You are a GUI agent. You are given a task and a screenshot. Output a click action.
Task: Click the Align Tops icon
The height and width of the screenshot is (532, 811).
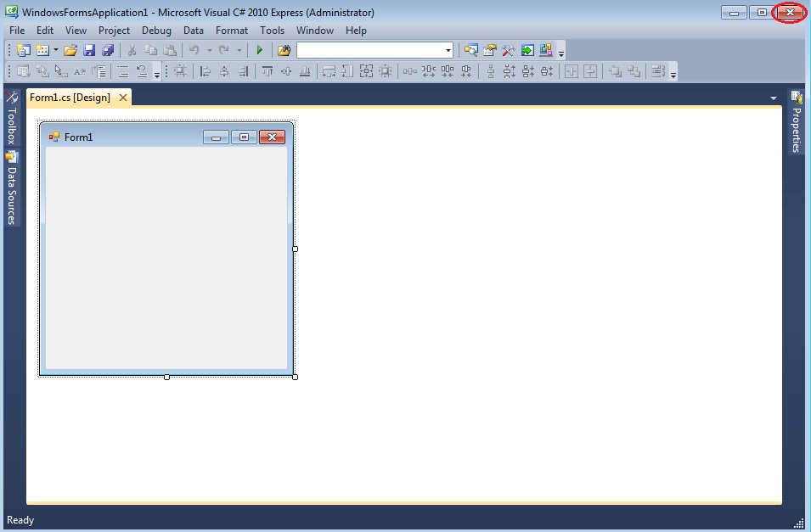(268, 70)
